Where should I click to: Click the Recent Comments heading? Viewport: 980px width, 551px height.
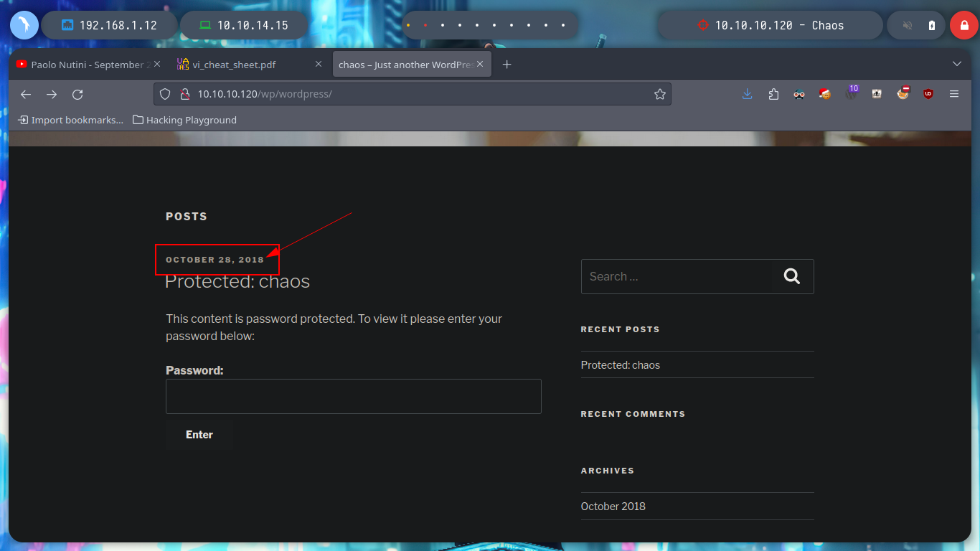[x=633, y=414]
